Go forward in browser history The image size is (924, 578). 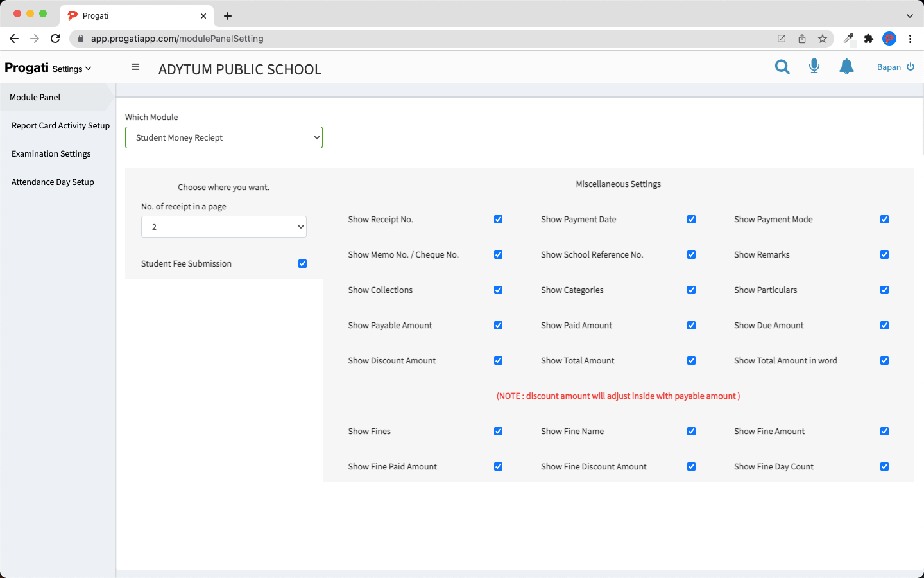click(35, 39)
